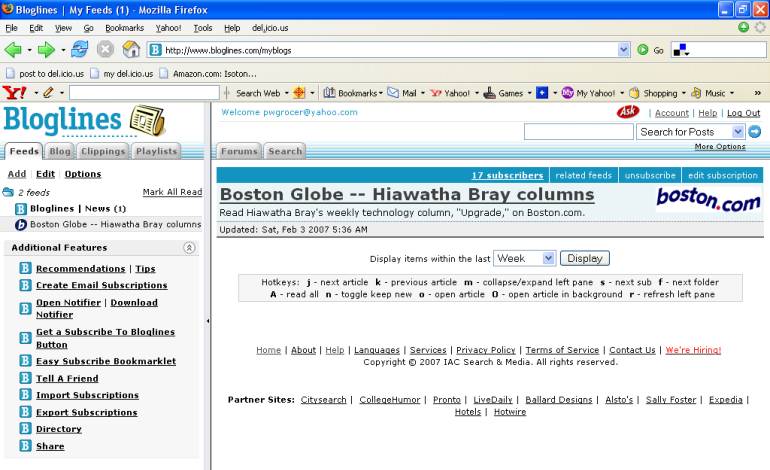Click Mark All Read link

(x=172, y=192)
